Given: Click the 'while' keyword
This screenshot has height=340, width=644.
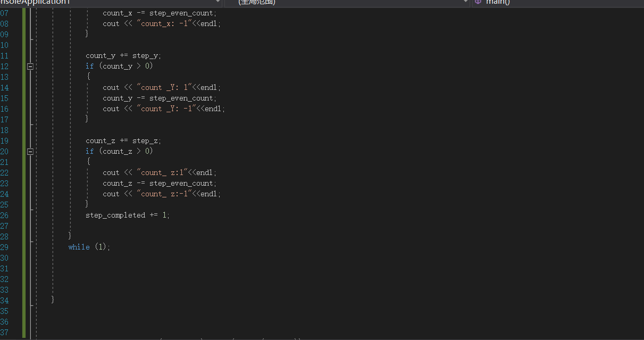Looking at the screenshot, I should (x=79, y=247).
